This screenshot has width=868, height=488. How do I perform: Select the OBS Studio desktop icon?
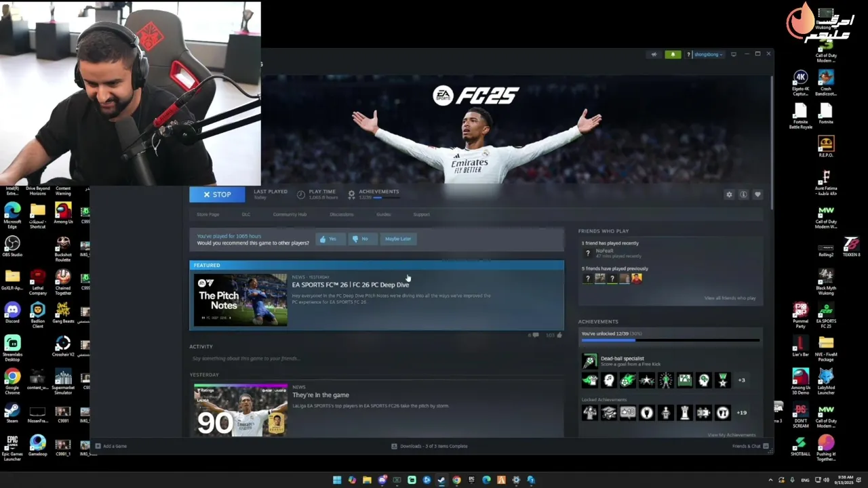[x=12, y=247]
